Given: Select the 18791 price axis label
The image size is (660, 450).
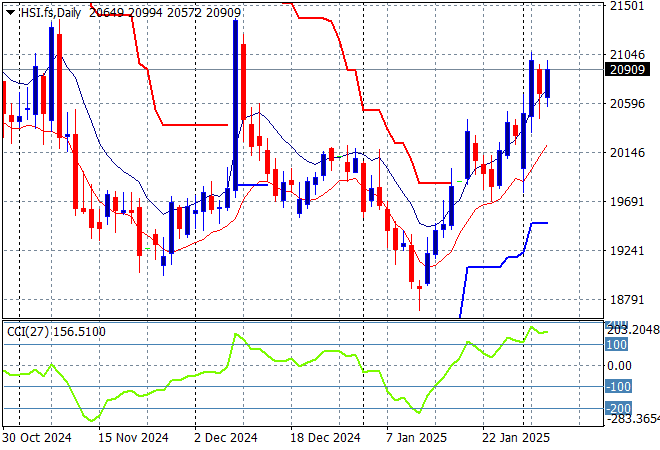Looking at the screenshot, I should click(630, 300).
